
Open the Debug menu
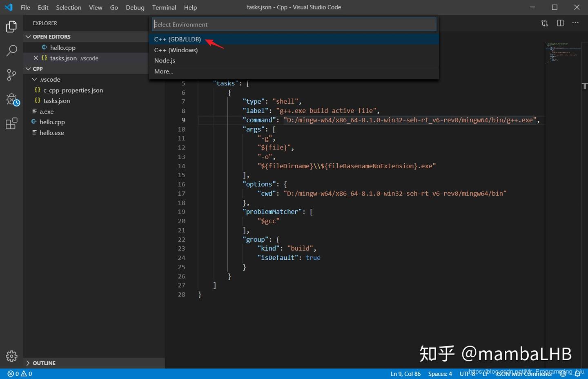pyautogui.click(x=135, y=7)
